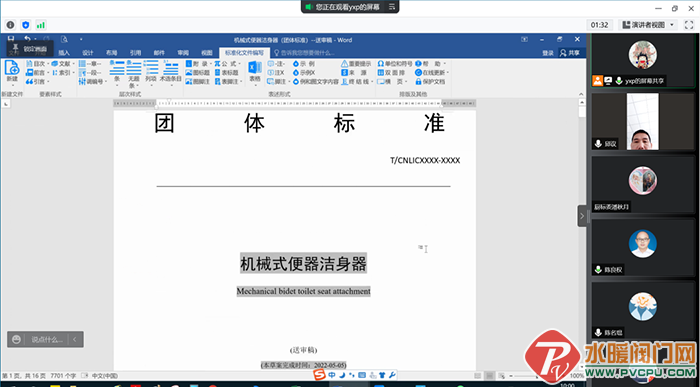Image resolution: width=700 pixels, height=387 pixels.
Task: Apply the 章 chapter level style
Action: (90, 64)
